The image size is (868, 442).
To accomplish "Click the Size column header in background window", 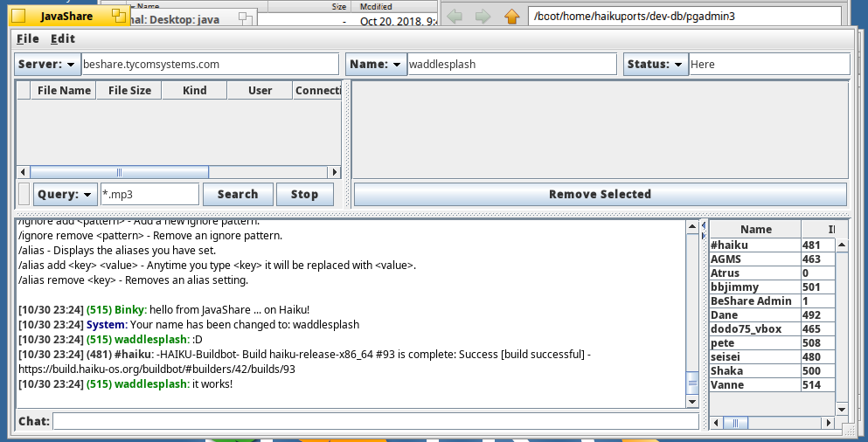I will [x=338, y=7].
